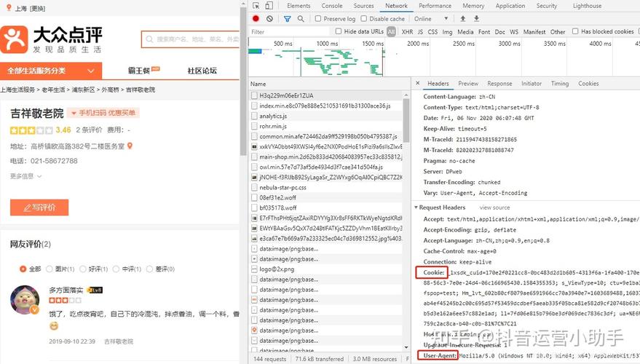Viewport: 640px width, 364px height.
Task: Click the network Filter input field
Action: (289, 31)
